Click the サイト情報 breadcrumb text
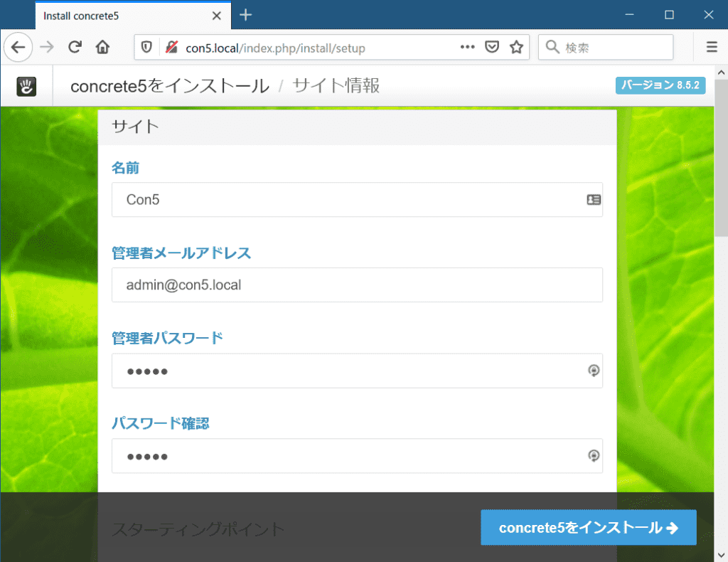Screen dimensions: 728x562 tap(336, 86)
